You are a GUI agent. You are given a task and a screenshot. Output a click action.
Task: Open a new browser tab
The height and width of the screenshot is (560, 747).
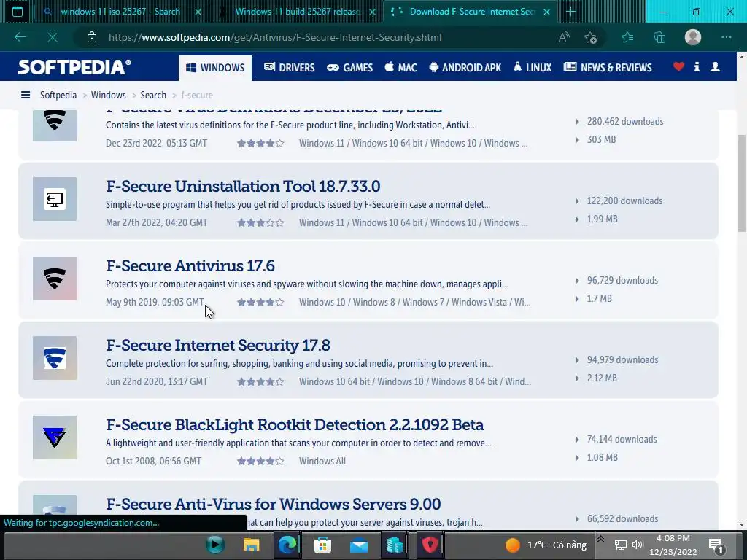click(570, 12)
